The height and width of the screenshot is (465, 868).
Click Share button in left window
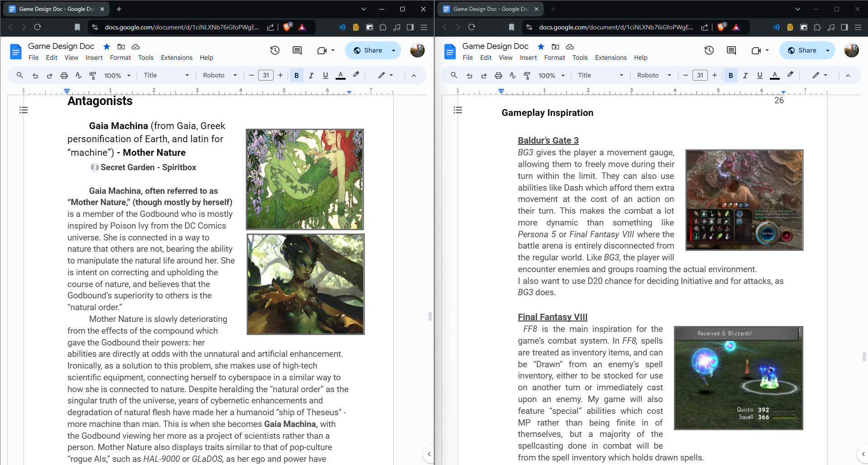(367, 50)
